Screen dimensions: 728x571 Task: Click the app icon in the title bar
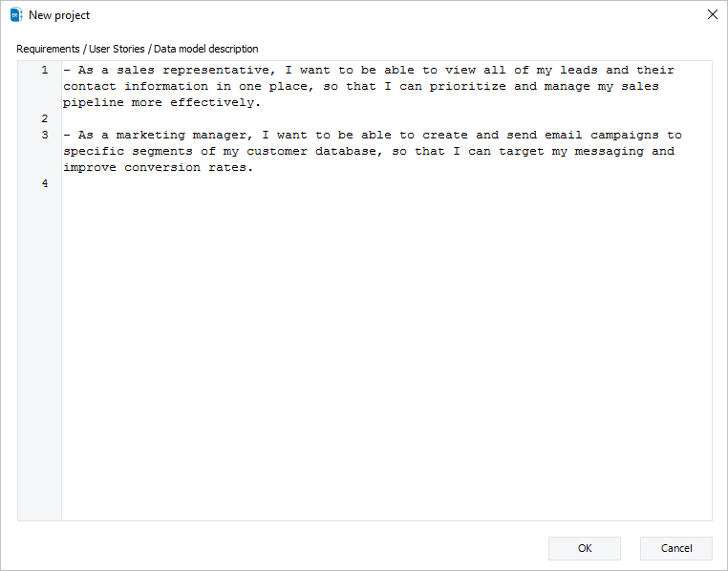click(16, 15)
